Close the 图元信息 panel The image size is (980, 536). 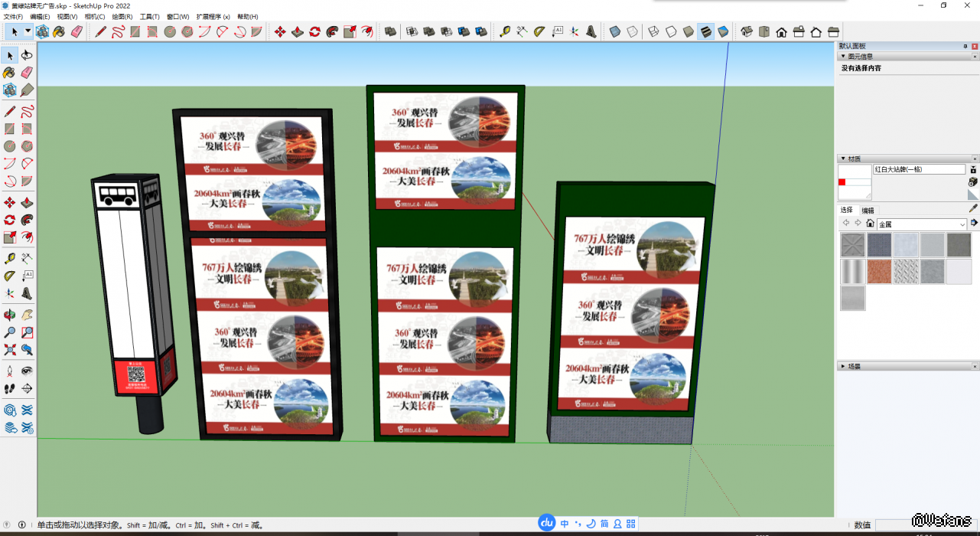point(975,56)
